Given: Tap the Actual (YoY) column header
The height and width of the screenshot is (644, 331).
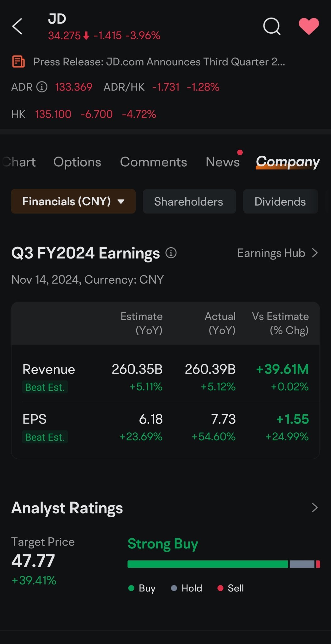Looking at the screenshot, I should point(220,323).
